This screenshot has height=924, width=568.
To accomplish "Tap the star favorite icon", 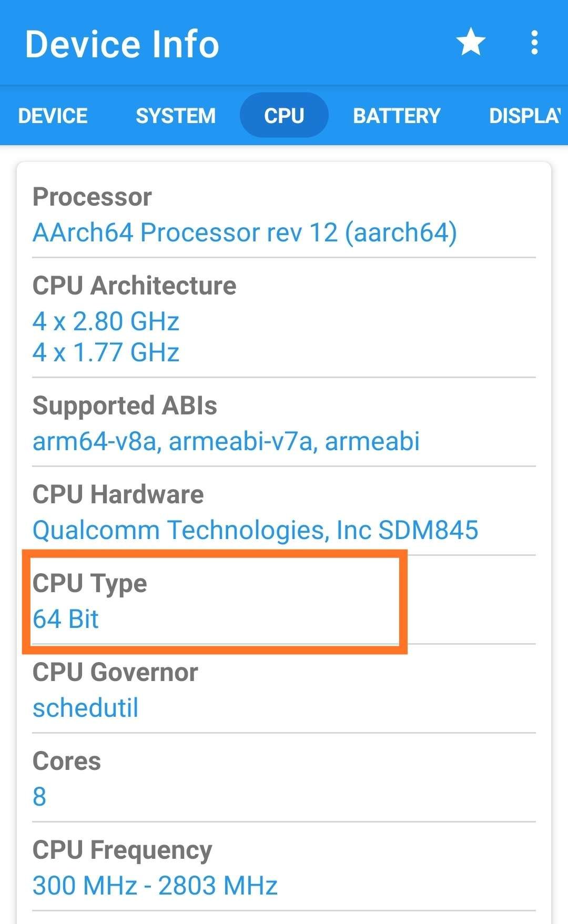I will point(470,43).
